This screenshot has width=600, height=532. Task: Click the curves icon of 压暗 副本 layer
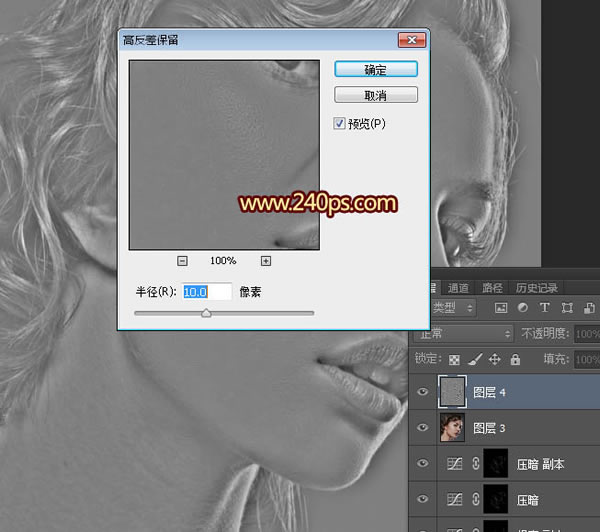click(455, 464)
